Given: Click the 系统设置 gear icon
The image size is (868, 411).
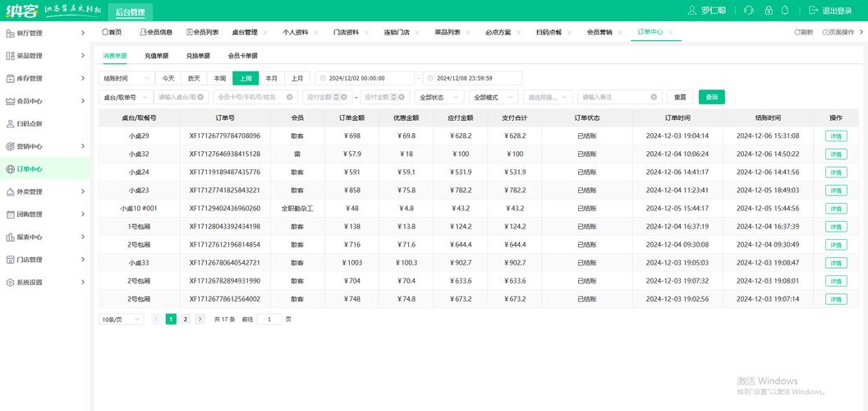Looking at the screenshot, I should 10,283.
